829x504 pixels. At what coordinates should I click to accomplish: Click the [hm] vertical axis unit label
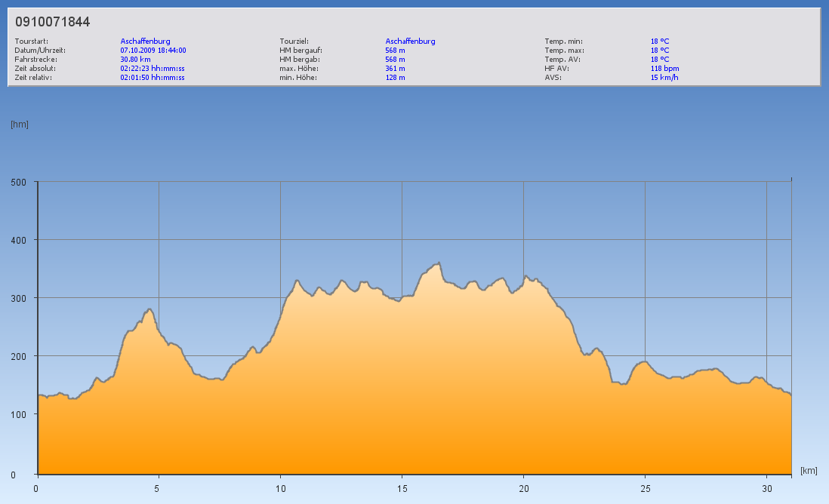tap(19, 124)
